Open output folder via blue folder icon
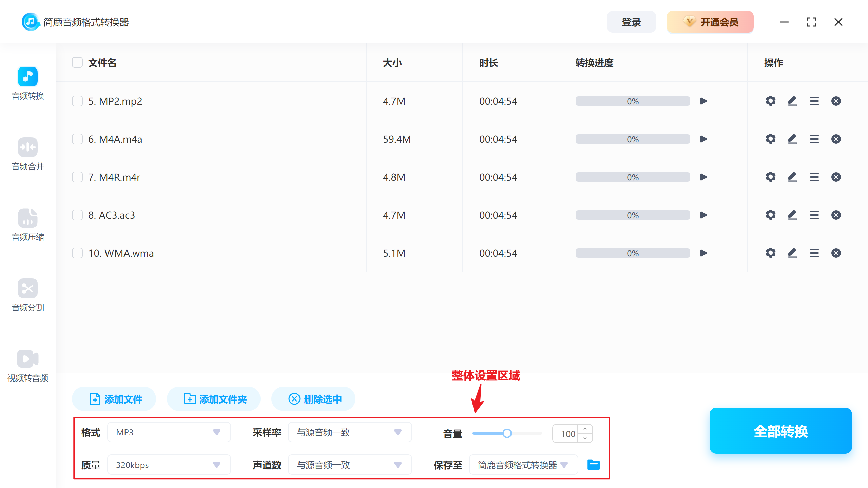The height and width of the screenshot is (488, 868). pos(593,465)
